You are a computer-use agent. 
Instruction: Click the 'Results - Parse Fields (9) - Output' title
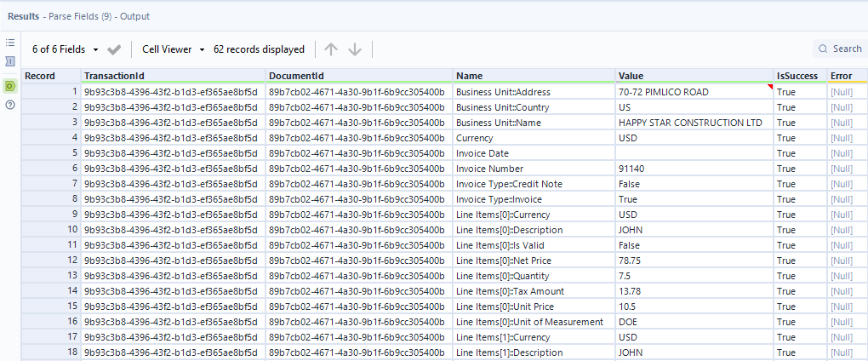(x=78, y=17)
